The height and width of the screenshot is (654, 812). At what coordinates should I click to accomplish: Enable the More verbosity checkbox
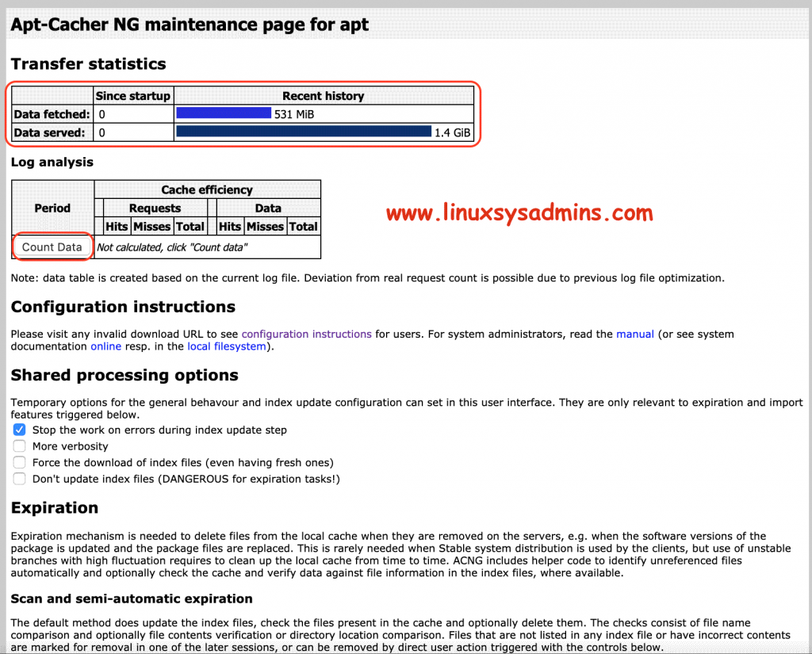tap(20, 446)
